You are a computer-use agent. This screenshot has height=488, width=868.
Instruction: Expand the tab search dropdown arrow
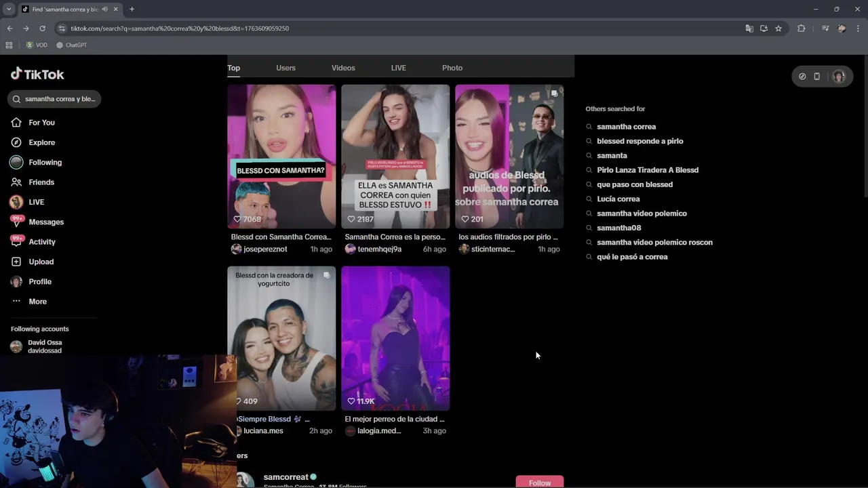(x=9, y=9)
